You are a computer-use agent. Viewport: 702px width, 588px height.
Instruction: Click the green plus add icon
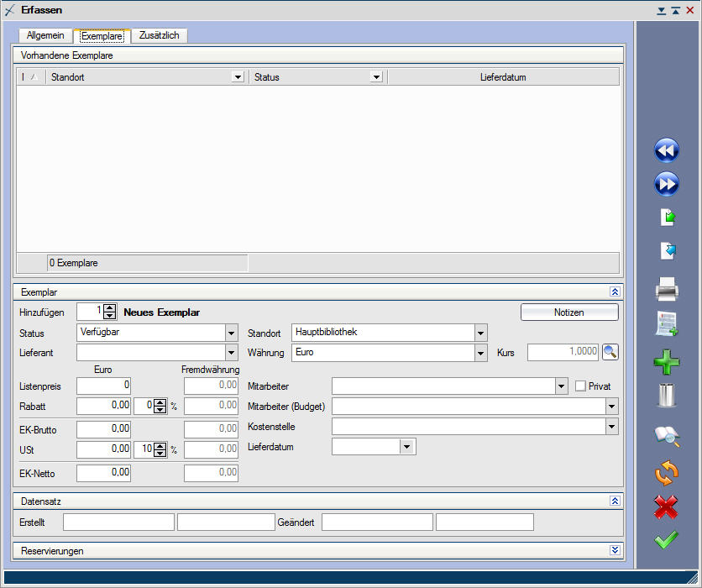click(x=666, y=362)
